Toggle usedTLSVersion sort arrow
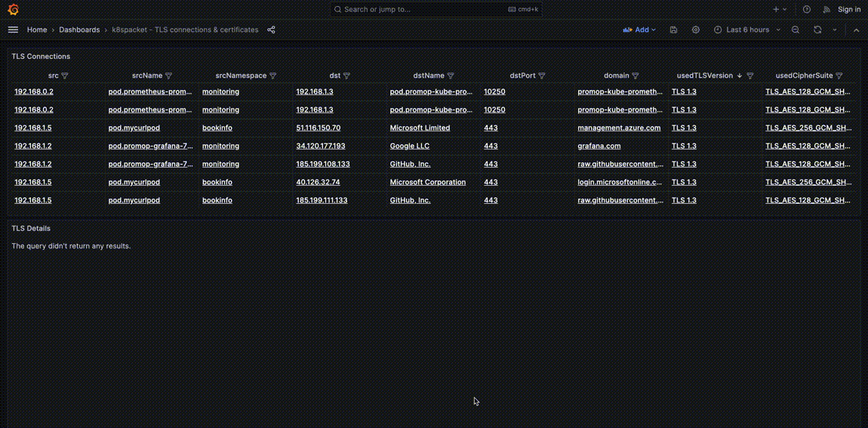This screenshot has width=868, height=428. click(740, 75)
